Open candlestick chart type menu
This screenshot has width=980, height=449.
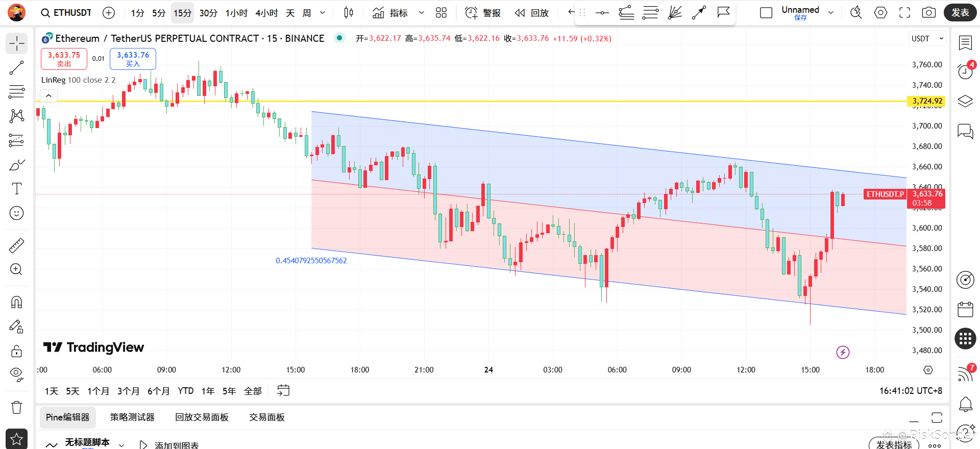pos(349,13)
